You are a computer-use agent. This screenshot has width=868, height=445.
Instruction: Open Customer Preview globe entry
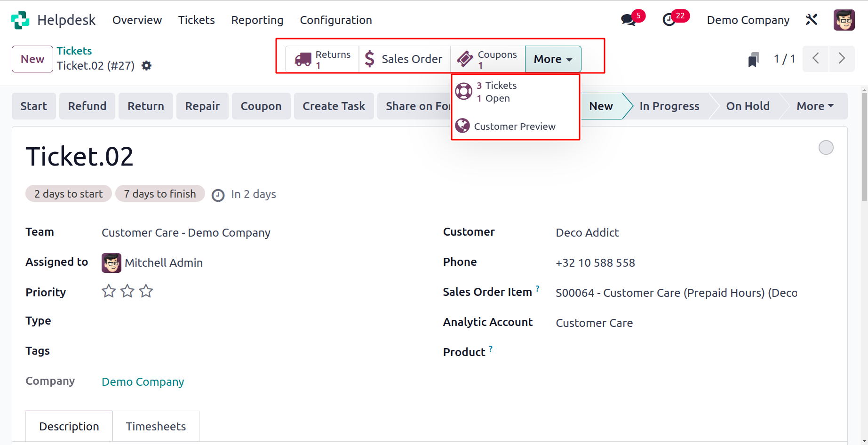pos(515,126)
